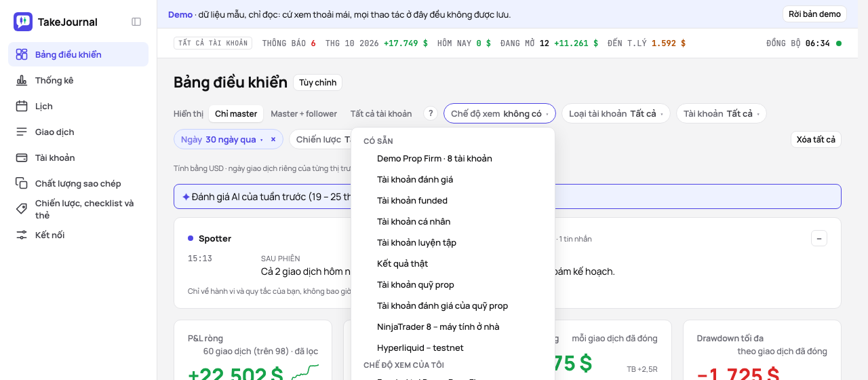Open the Tài khoản Tất cả dropdown

(x=722, y=113)
